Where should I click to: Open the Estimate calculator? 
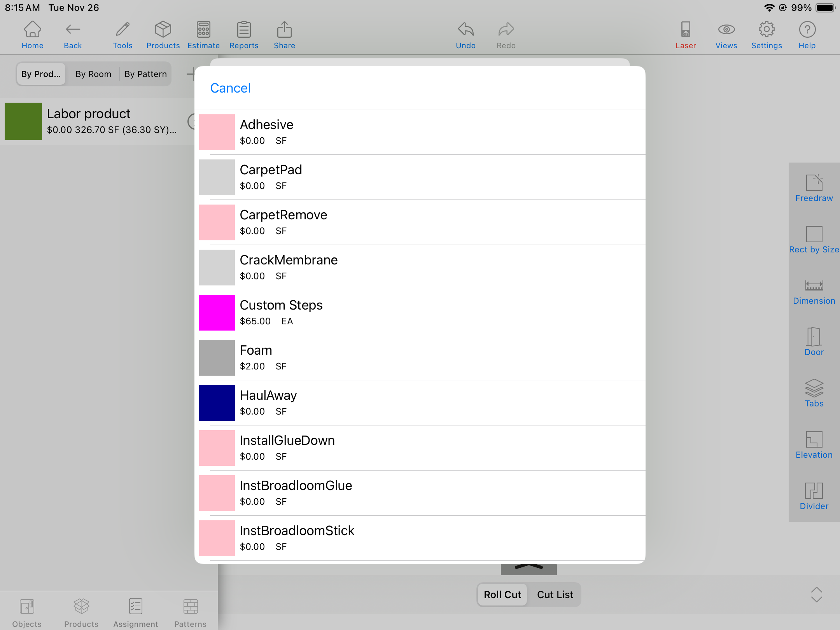(x=203, y=35)
